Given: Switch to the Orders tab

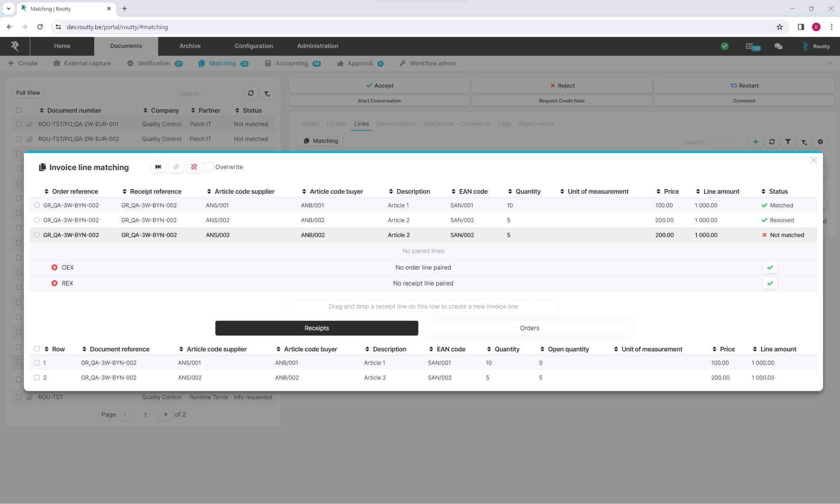Looking at the screenshot, I should click(529, 328).
